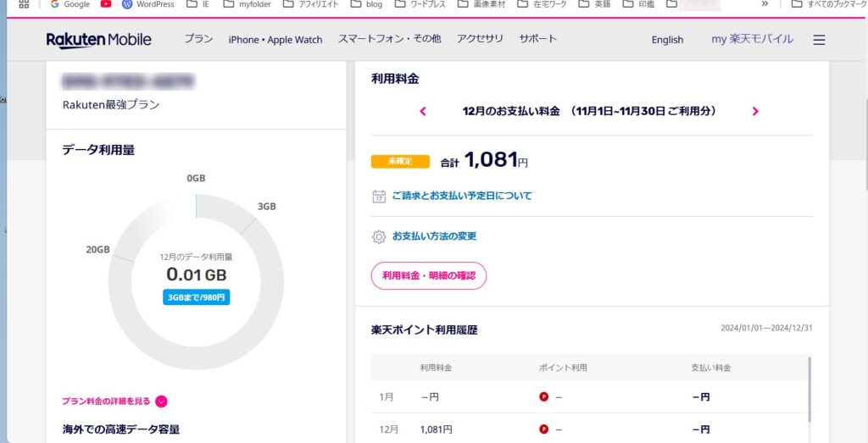
Task: Switch the site to English
Action: pos(667,40)
